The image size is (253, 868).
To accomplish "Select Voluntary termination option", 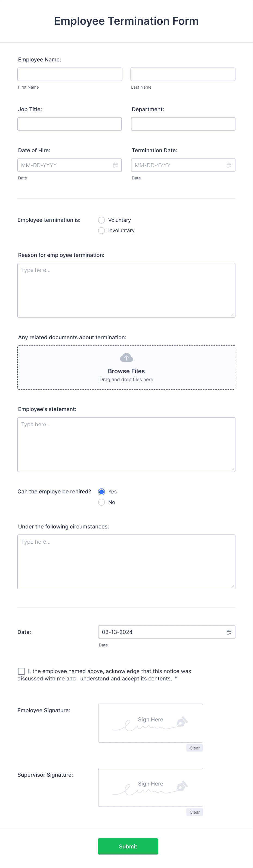I will click(101, 220).
